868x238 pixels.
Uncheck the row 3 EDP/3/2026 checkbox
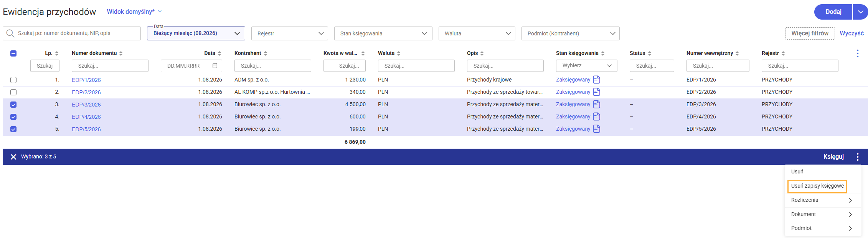[x=13, y=105]
